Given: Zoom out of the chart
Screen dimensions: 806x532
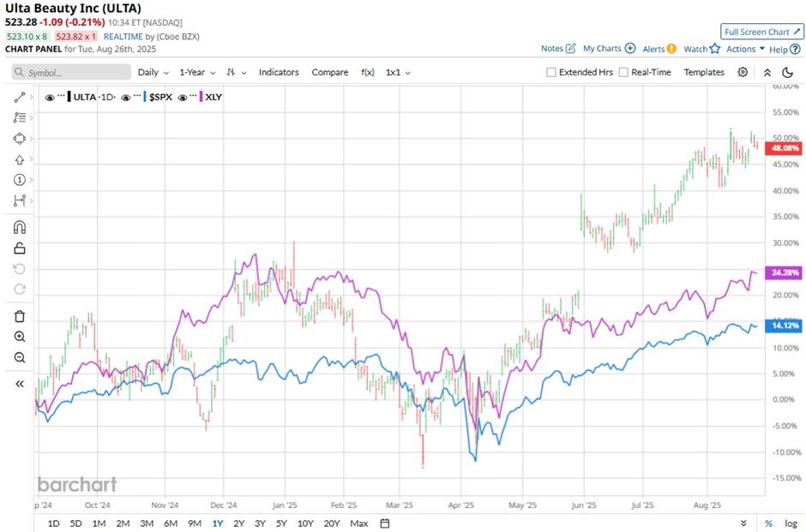Looking at the screenshot, I should point(20,357).
